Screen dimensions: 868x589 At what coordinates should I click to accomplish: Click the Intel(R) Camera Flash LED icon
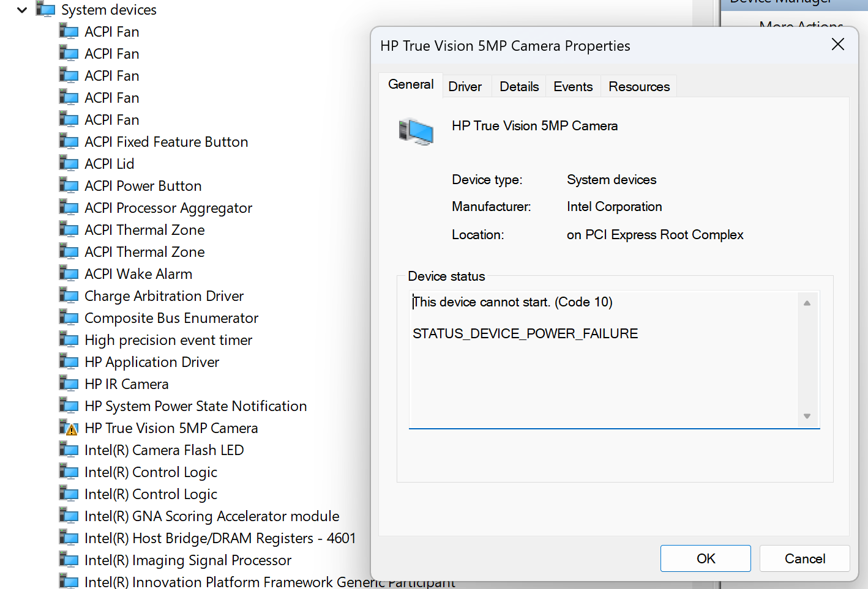[69, 450]
